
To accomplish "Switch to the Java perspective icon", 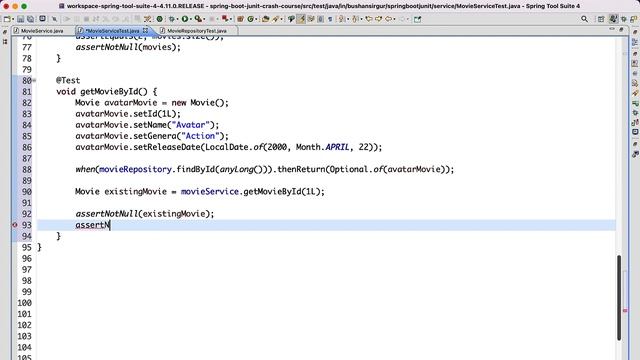I will coord(613,19).
